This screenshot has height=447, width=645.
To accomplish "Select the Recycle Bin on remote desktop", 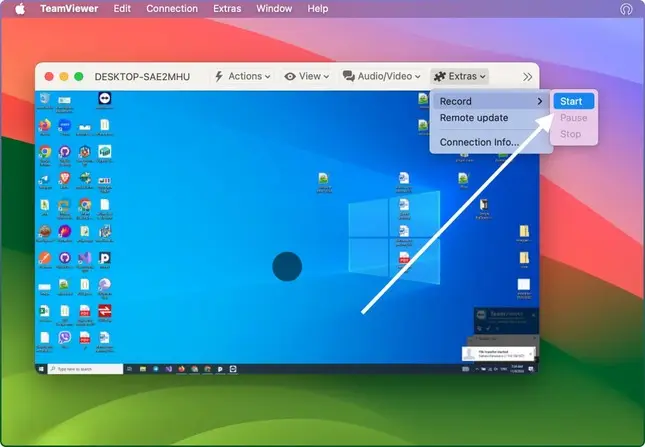I will [x=44, y=101].
